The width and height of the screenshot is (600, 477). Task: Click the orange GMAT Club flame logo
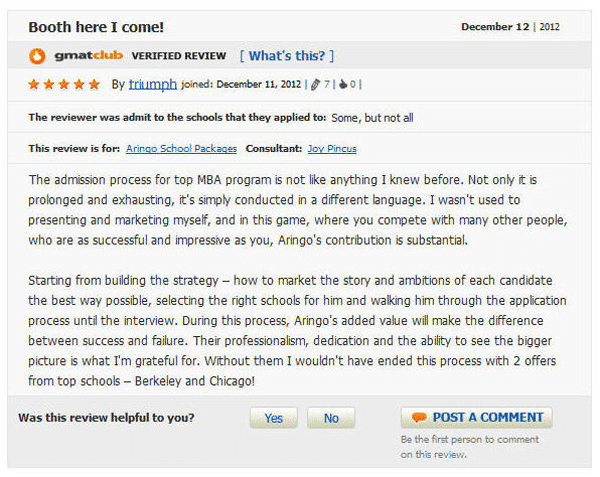click(37, 56)
